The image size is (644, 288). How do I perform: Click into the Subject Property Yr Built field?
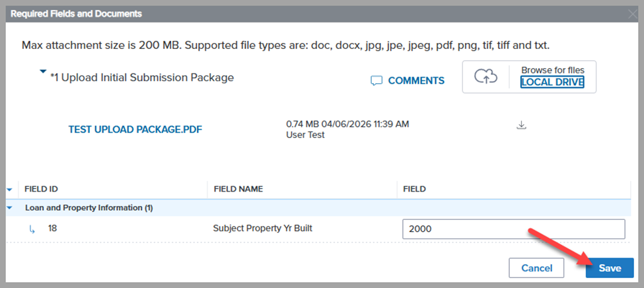(513, 229)
